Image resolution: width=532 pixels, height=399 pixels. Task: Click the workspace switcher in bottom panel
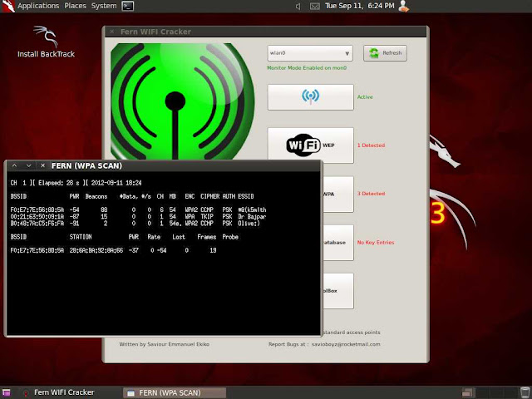click(x=489, y=392)
